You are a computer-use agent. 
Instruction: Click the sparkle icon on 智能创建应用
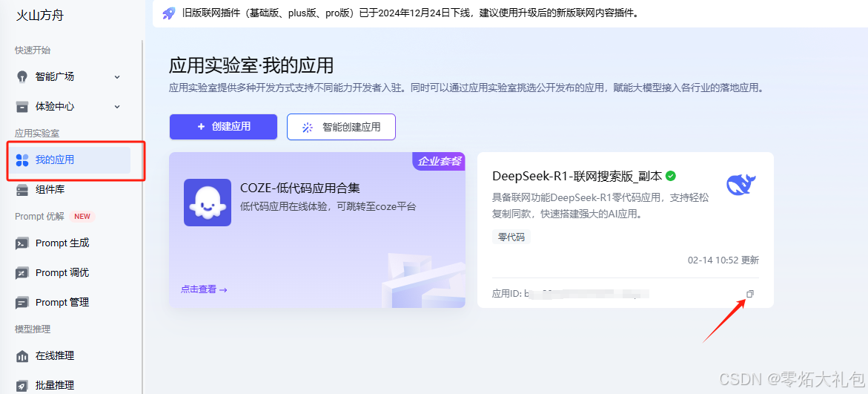pyautogui.click(x=307, y=127)
